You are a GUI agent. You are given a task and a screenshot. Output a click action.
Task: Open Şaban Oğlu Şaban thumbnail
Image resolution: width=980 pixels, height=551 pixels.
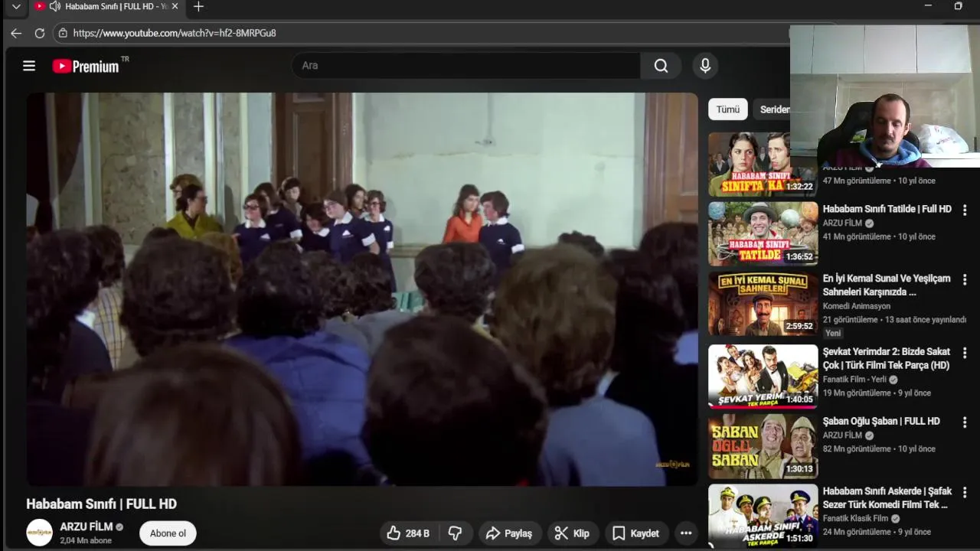pyautogui.click(x=763, y=446)
